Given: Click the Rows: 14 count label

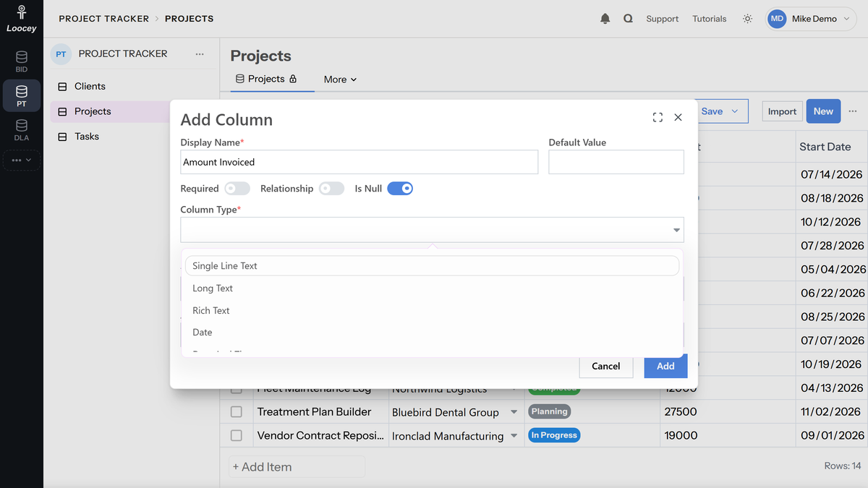Looking at the screenshot, I should tap(843, 466).
